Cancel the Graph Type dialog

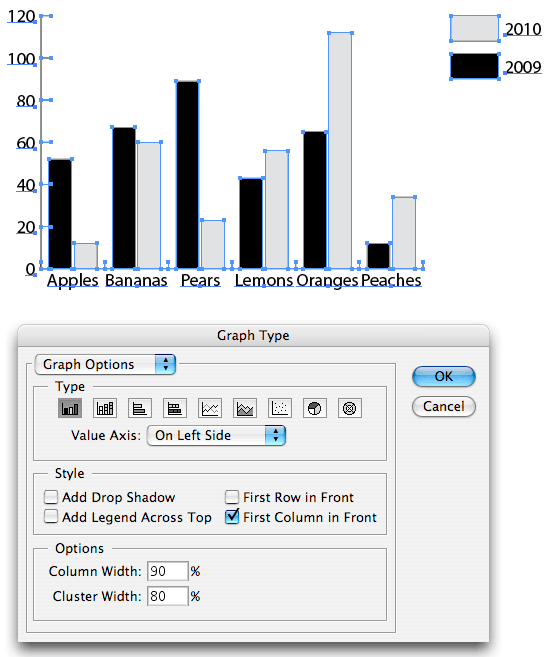[x=444, y=406]
